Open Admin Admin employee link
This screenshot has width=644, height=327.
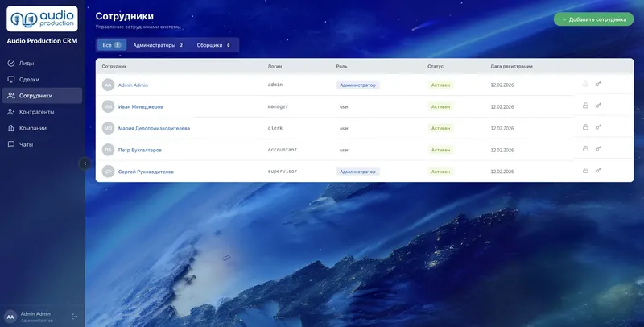[133, 85]
